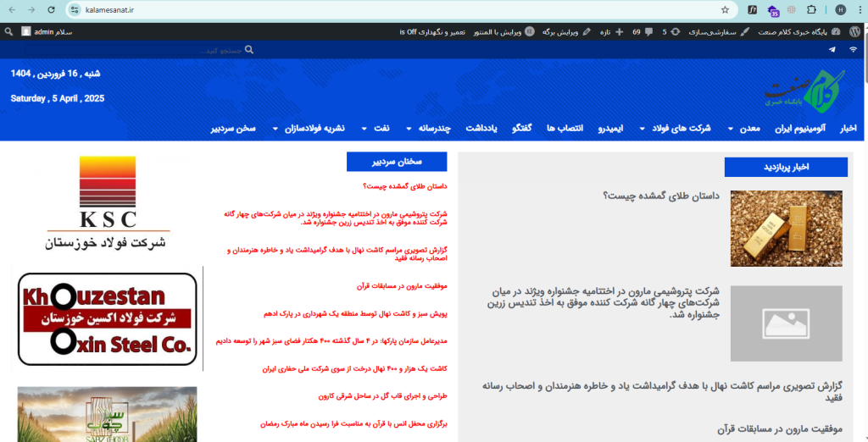Click the address bar URL kalamesanat.ir
Screen dimensions: 868x442
110,10
